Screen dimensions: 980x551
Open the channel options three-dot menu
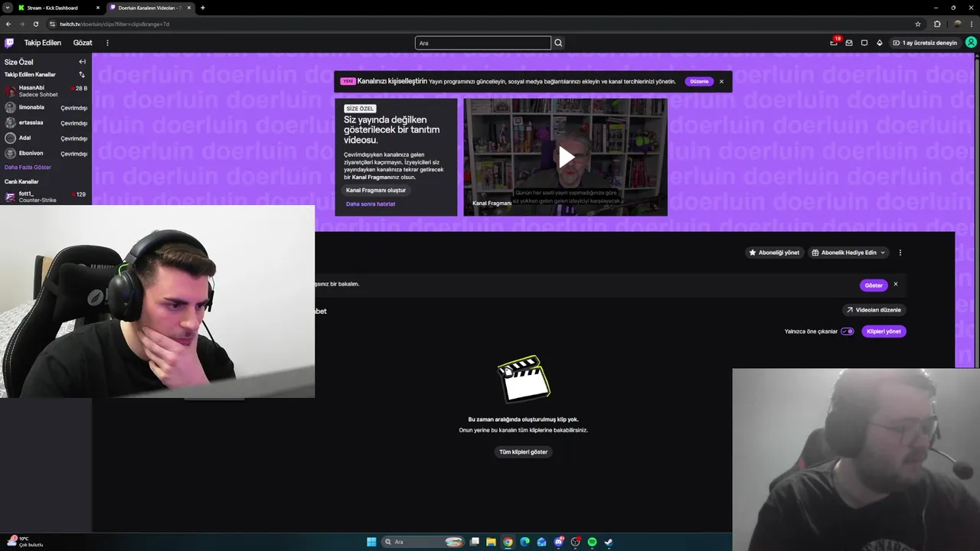900,253
